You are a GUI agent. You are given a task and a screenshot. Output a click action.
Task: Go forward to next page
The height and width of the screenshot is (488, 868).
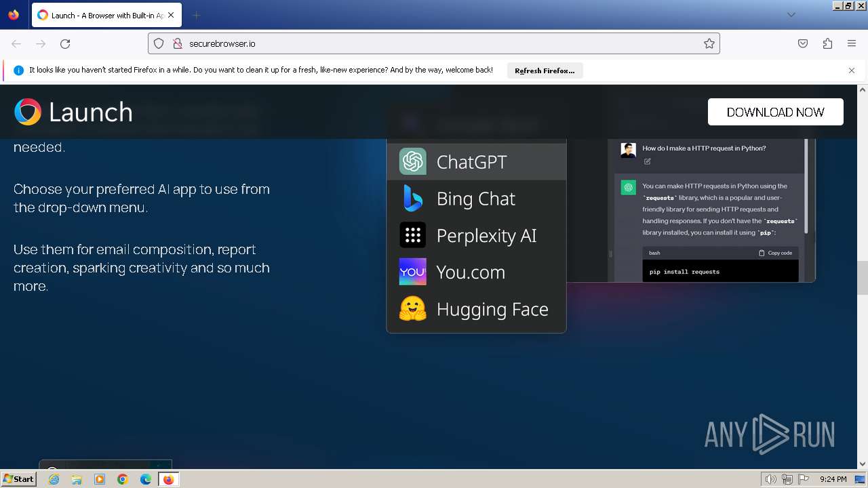pos(41,43)
